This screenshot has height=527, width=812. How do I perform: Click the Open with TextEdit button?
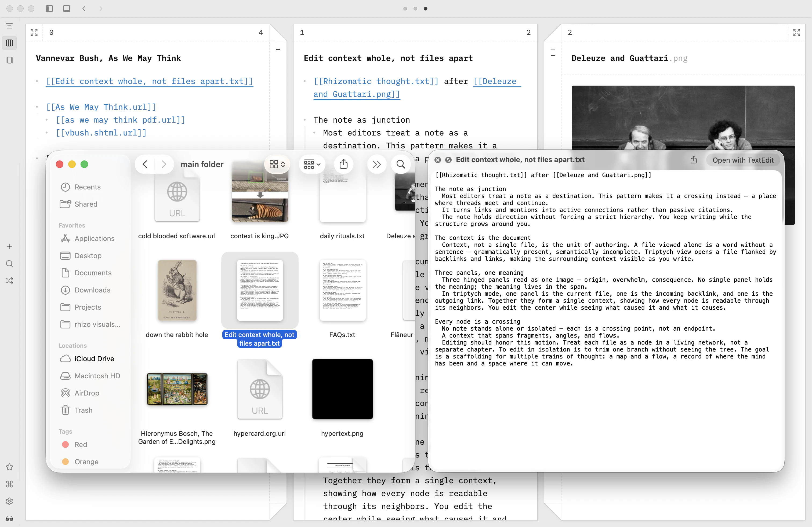click(x=743, y=160)
